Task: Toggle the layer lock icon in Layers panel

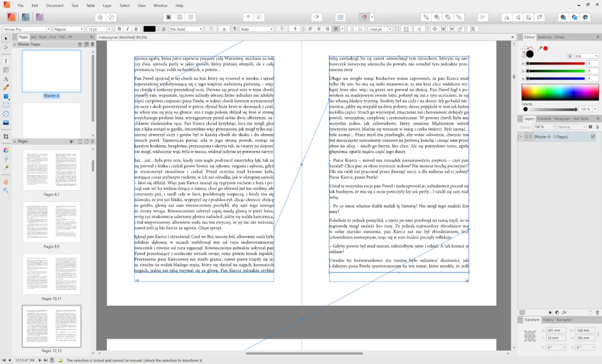Action: (x=597, y=127)
